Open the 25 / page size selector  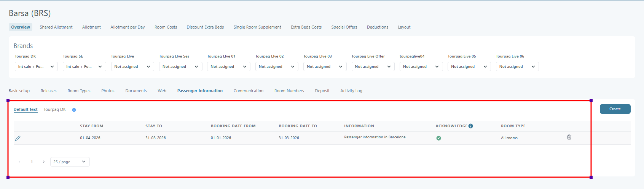pyautogui.click(x=70, y=162)
